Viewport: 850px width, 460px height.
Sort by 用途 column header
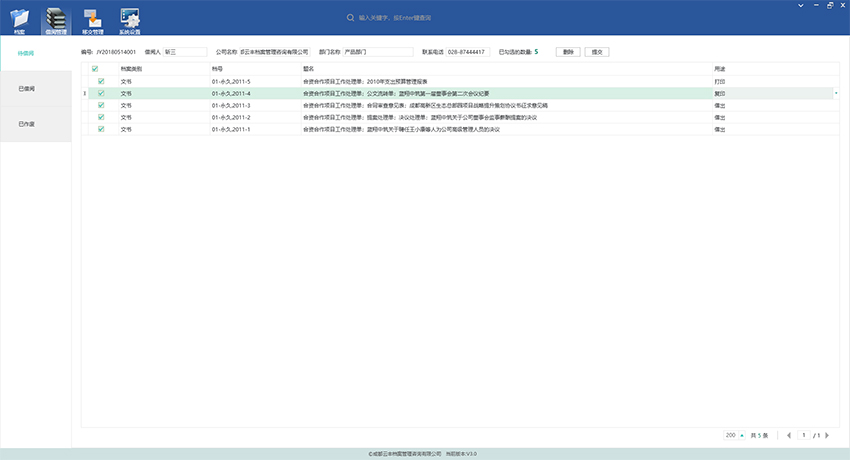pos(776,69)
